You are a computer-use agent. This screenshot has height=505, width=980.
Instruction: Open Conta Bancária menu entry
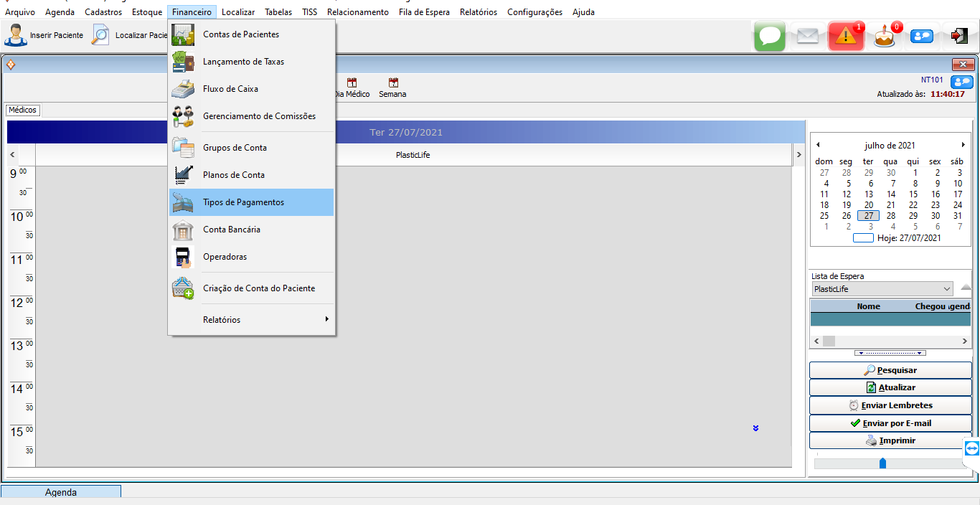pyautogui.click(x=231, y=230)
